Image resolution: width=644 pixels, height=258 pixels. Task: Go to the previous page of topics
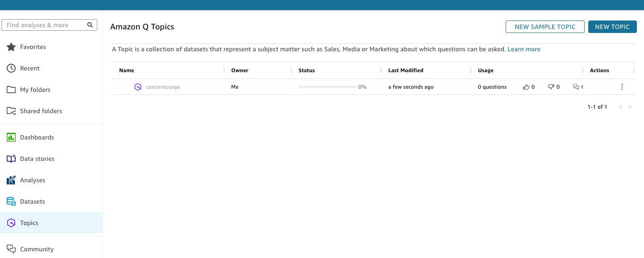(621, 107)
